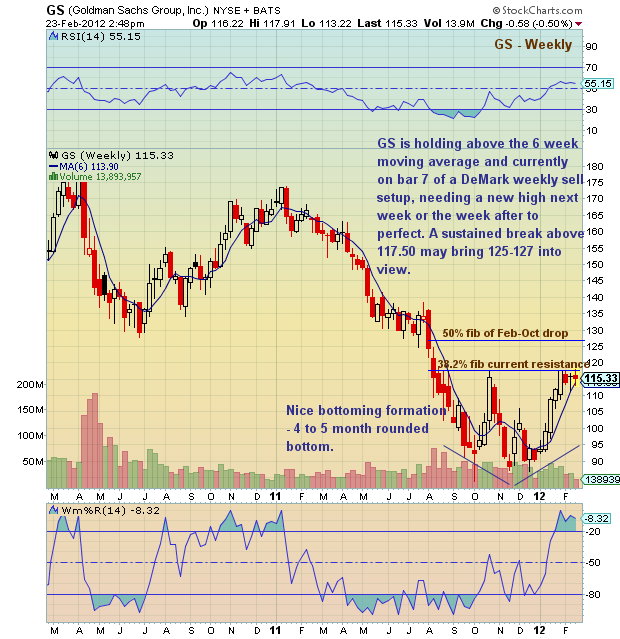This screenshot has height=639, width=620.
Task: Click the Nice bottoming formation annotation
Action: [x=366, y=428]
